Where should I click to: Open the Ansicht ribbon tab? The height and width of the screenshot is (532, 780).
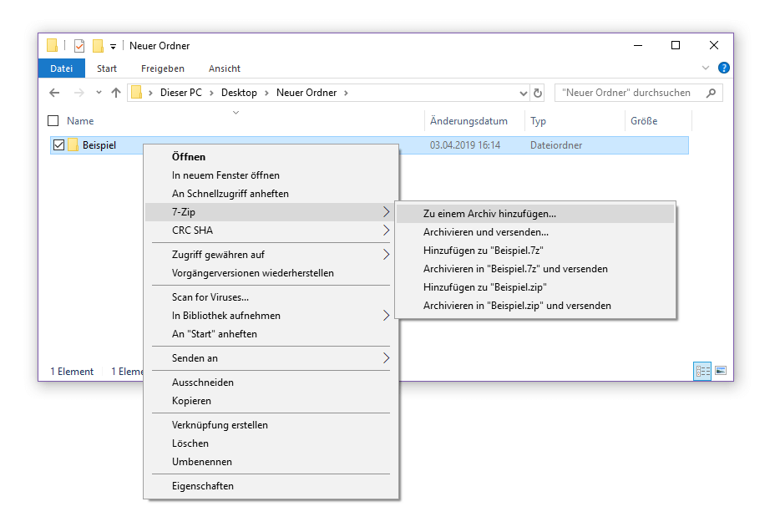(225, 68)
